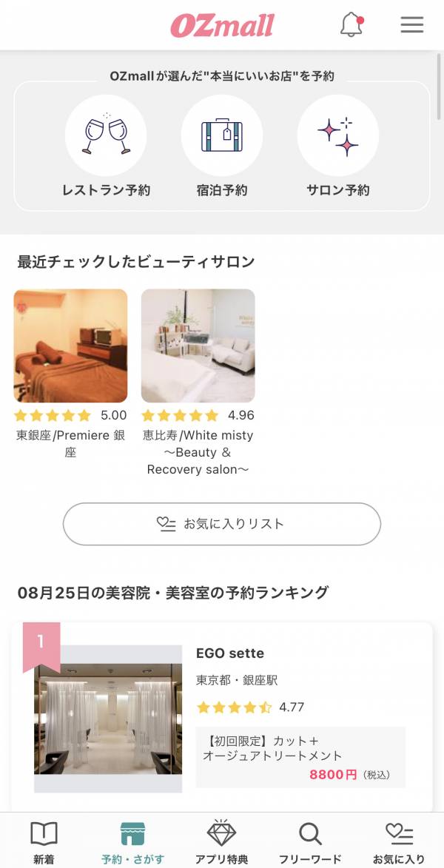The width and height of the screenshot is (444, 868).
Task: Open the hamburger menu
Action: pos(412,25)
